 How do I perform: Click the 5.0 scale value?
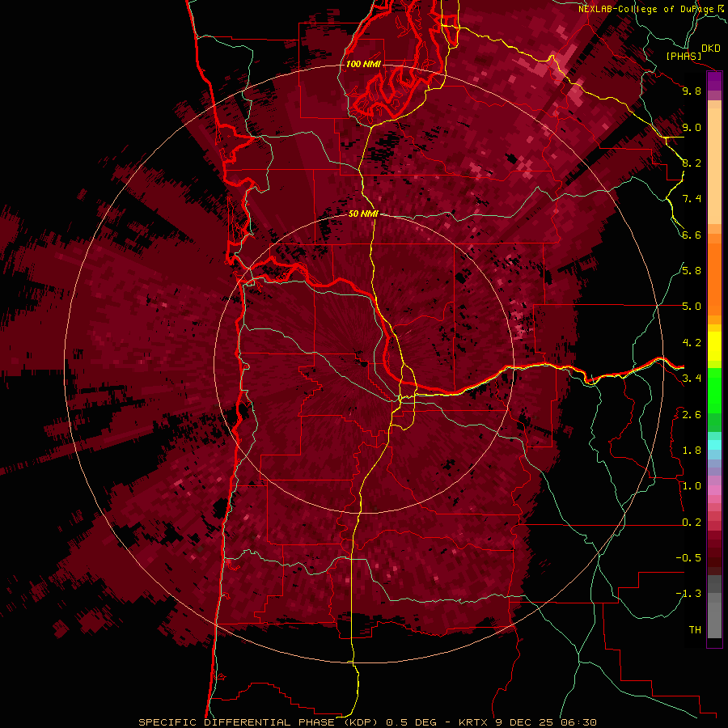(692, 307)
